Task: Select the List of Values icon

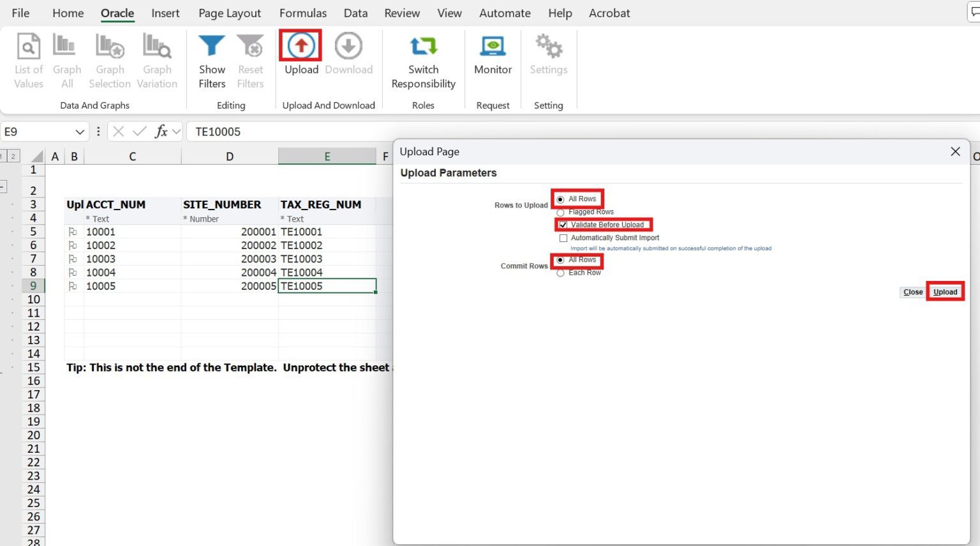Action: 28,59
